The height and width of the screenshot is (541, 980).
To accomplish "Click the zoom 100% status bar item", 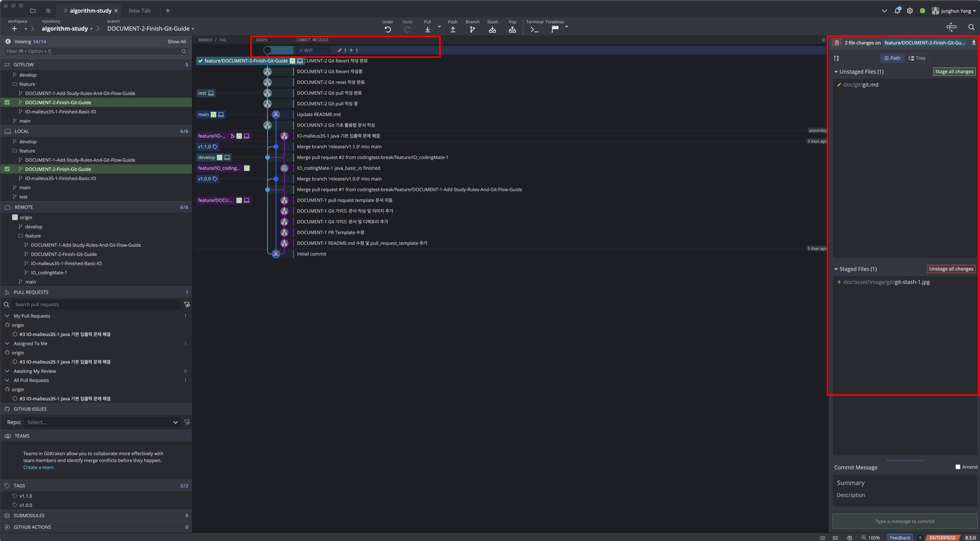I will [870, 538].
